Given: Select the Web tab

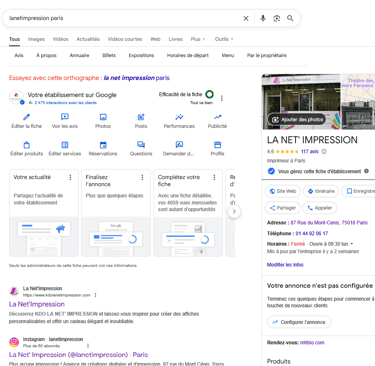Looking at the screenshot, I should (x=155, y=39).
